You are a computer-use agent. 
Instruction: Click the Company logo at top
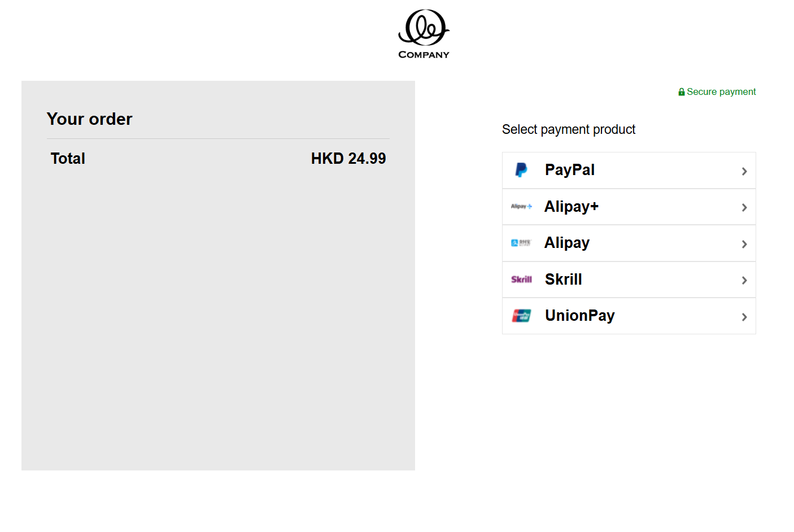424,34
